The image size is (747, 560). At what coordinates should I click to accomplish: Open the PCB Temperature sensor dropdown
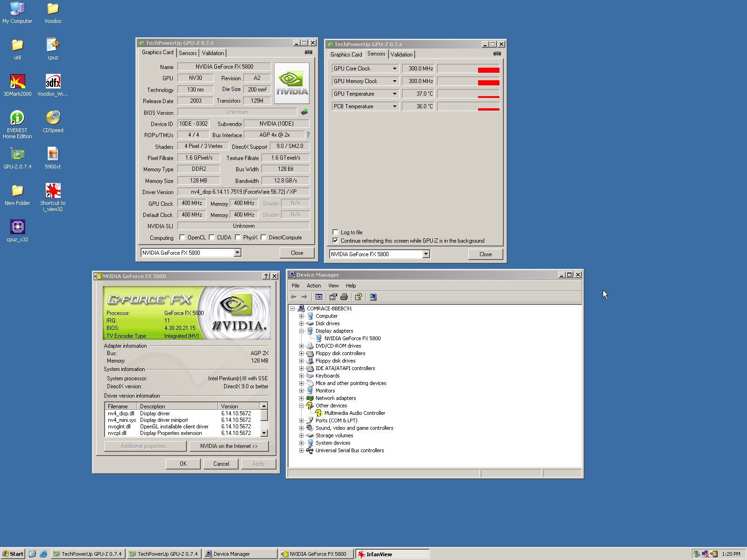(395, 106)
